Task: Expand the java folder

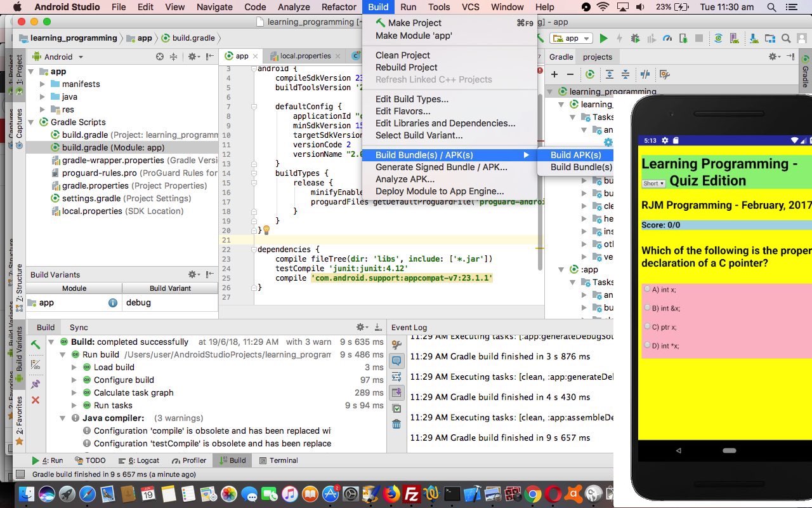Action: click(43, 97)
